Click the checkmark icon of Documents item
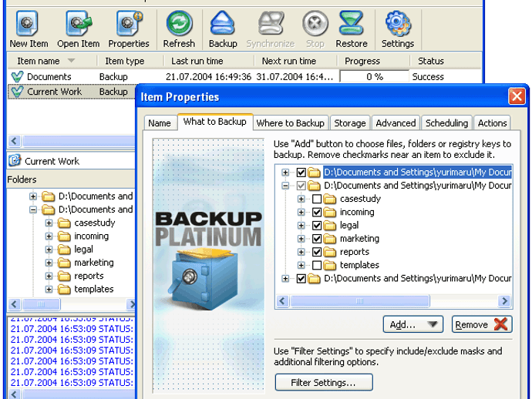This screenshot has height=399, width=532. (17, 76)
